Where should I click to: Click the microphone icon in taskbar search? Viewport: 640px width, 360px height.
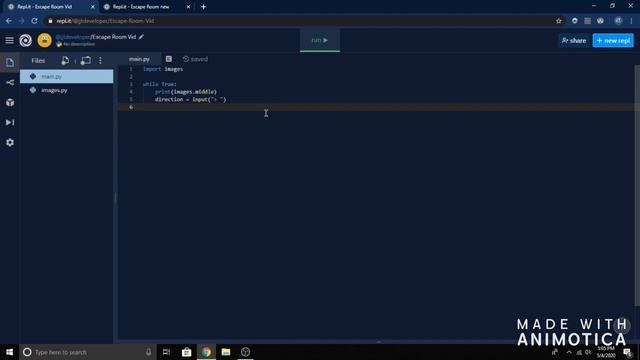(x=148, y=352)
